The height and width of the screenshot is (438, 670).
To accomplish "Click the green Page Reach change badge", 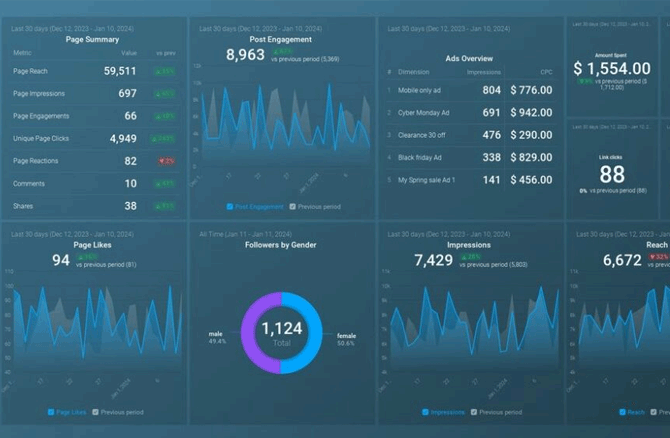I will click(x=165, y=72).
